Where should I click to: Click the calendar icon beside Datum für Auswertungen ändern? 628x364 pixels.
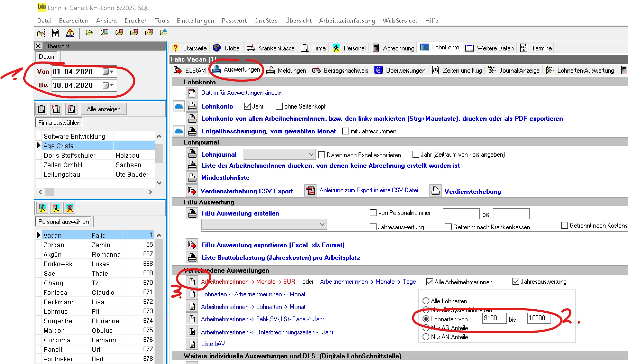192,93
